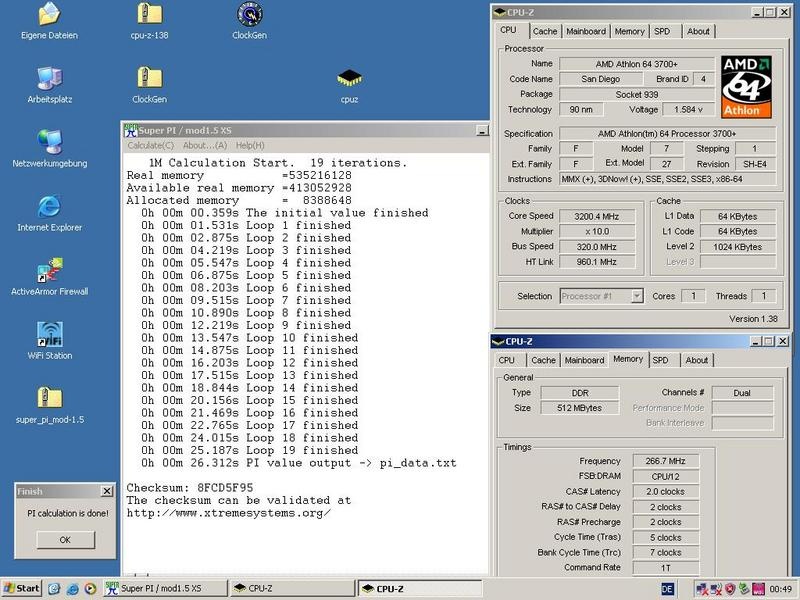The height and width of the screenshot is (600, 800).
Task: Open the media player quick launch icon
Action: [90, 589]
